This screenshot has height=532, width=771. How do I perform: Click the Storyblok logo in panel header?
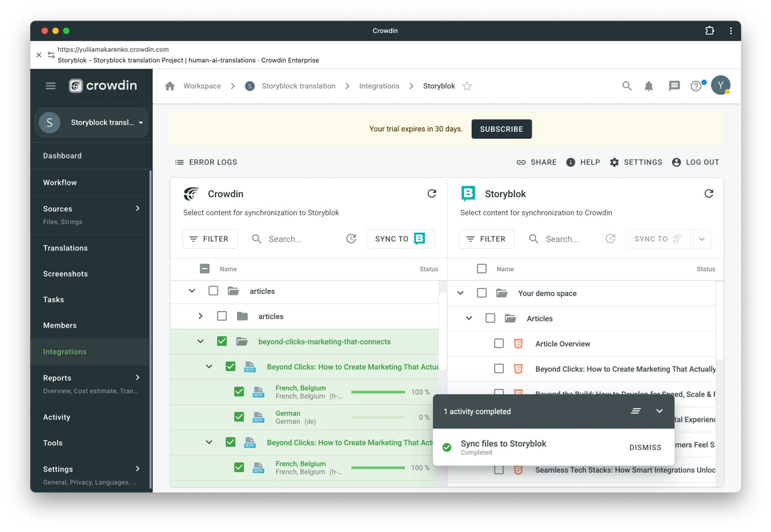coord(468,194)
